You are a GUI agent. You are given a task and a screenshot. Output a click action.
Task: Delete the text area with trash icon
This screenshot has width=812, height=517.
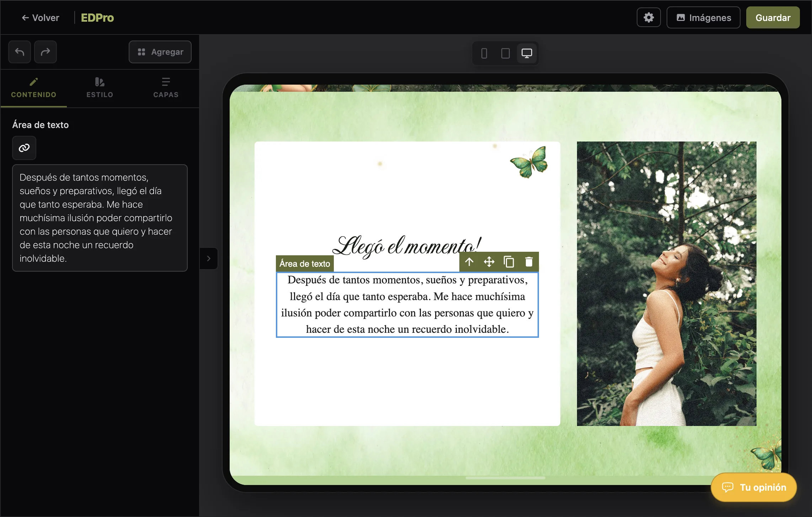529,262
